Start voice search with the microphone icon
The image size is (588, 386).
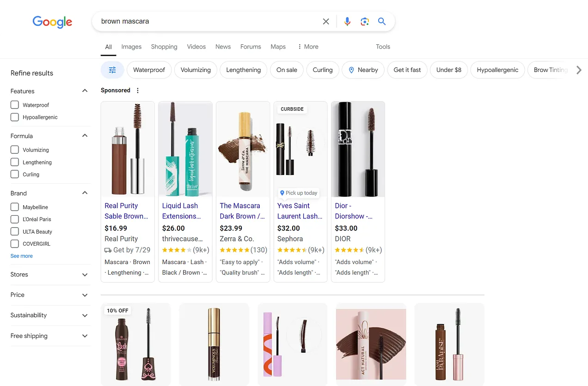coord(347,21)
